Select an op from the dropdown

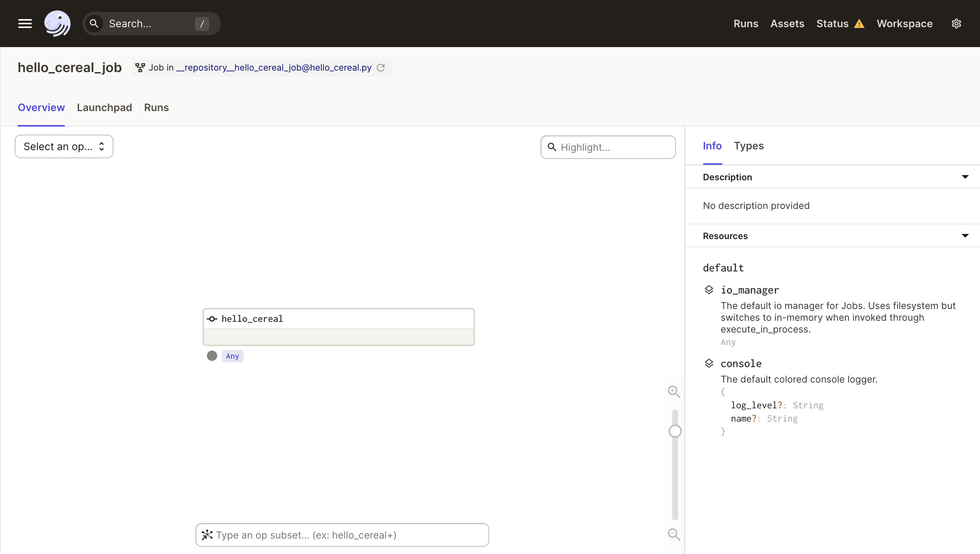pos(63,146)
